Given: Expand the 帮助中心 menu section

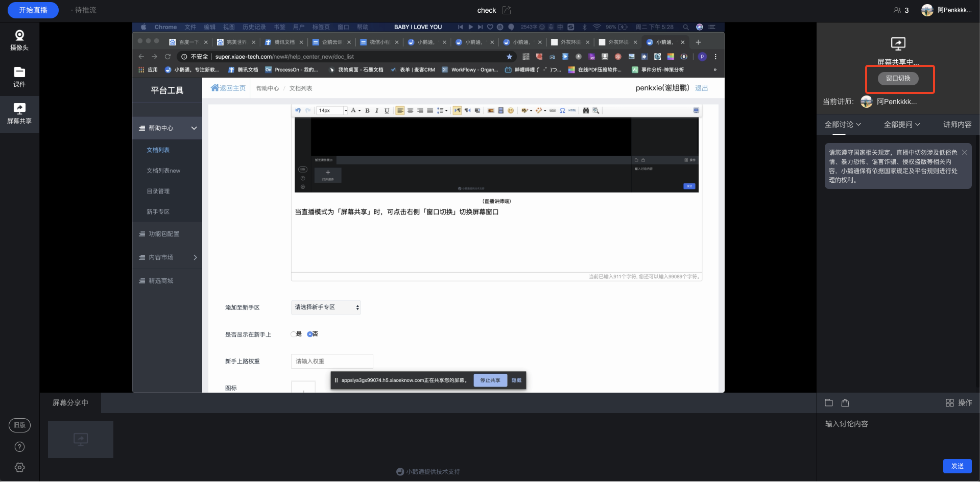Looking at the screenshot, I should click(x=168, y=128).
